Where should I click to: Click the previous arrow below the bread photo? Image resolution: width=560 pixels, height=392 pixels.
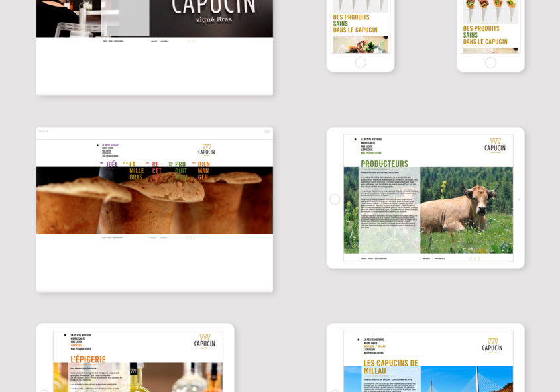[x=188, y=238]
